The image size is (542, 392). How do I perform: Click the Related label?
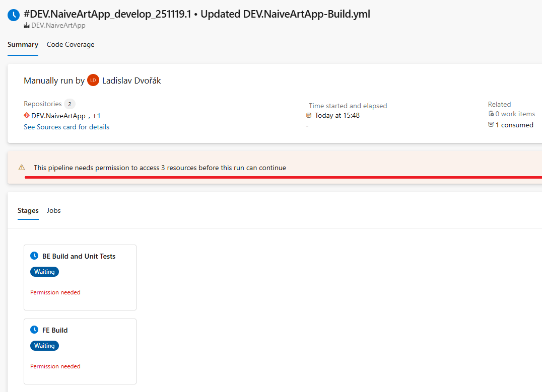(499, 104)
